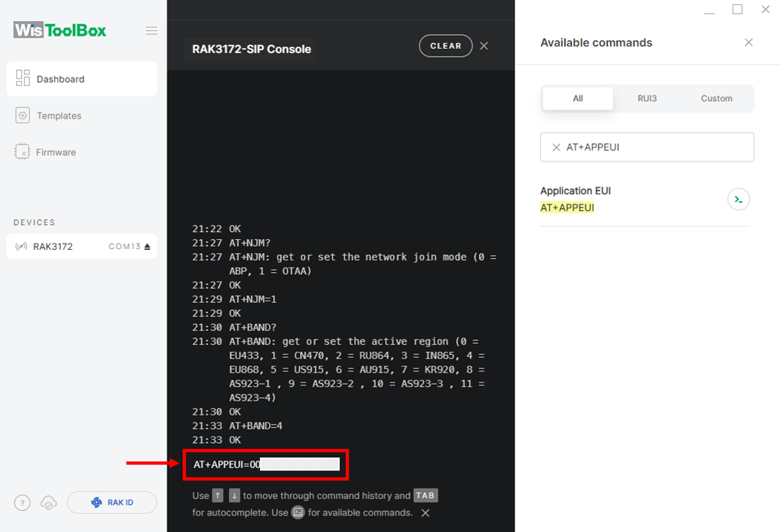Insert the Application EUI command into console
The image size is (783, 532).
coord(739,200)
